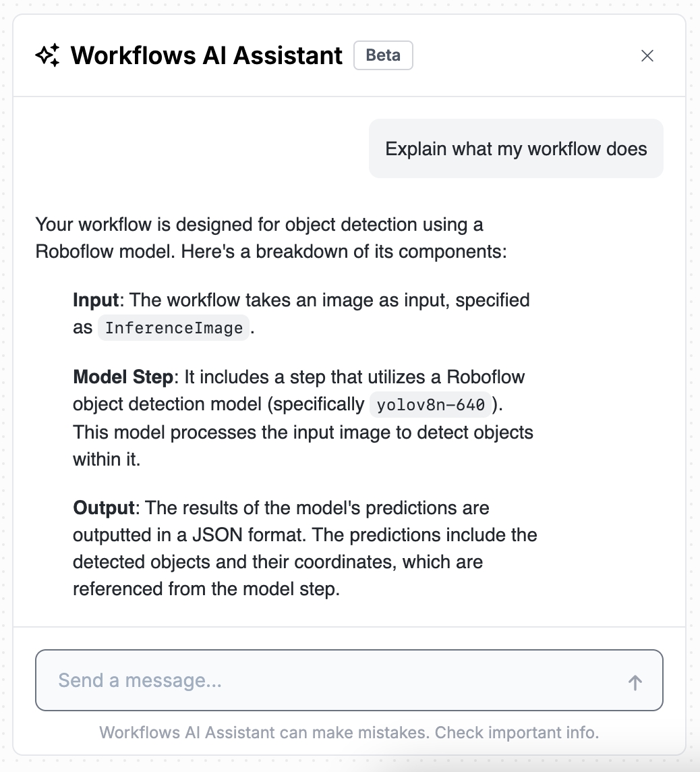Click the assistant's intro paragraph about object detection

click(x=259, y=225)
